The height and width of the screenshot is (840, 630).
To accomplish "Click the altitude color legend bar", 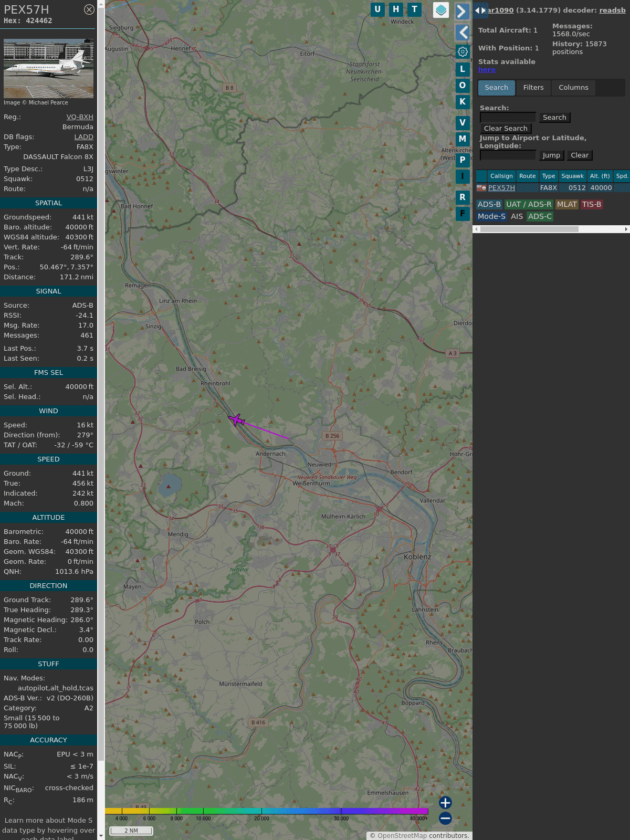I will [x=267, y=812].
